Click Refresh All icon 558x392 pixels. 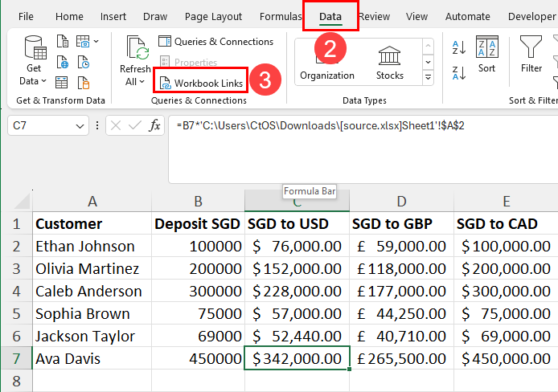tap(137, 47)
